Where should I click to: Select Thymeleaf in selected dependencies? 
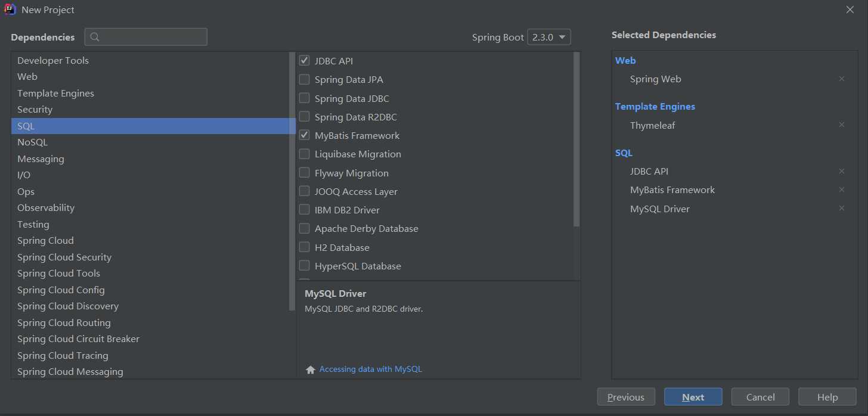pos(652,125)
